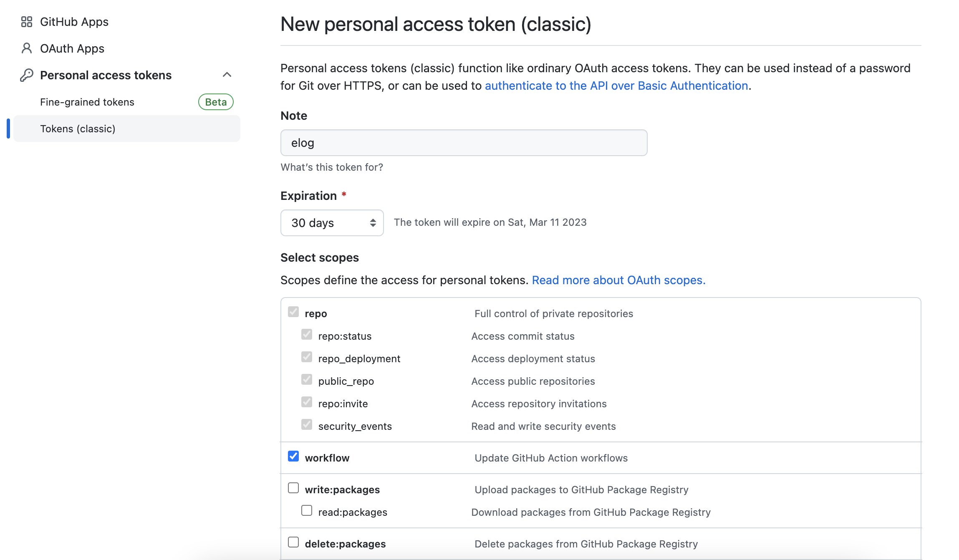Screen dimensions: 959x560
Task: Click the OAuth Apps person icon
Action: [x=27, y=48]
